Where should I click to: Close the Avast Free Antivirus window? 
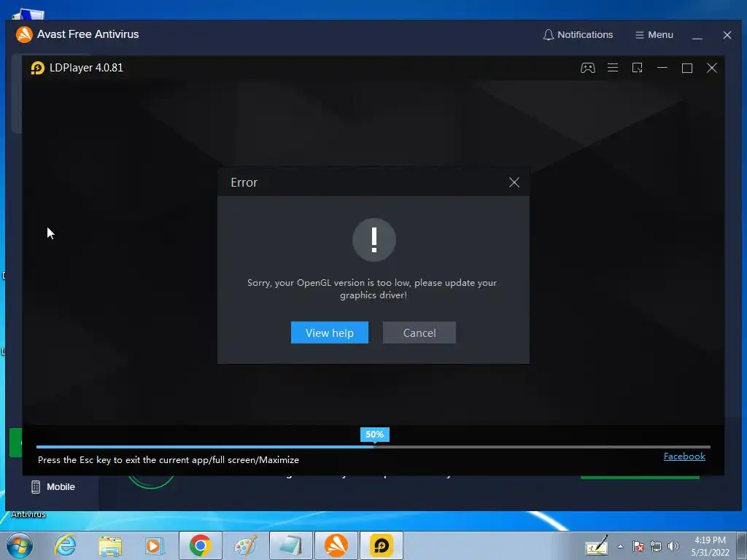[727, 35]
